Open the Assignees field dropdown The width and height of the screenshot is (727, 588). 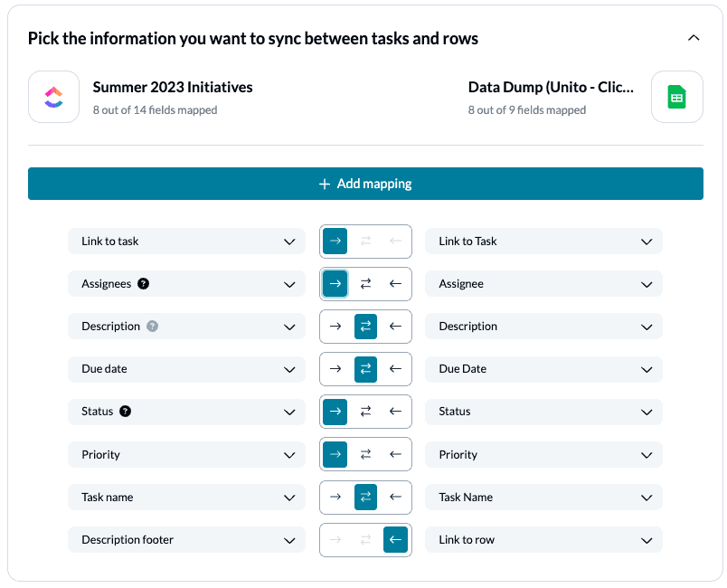click(x=186, y=284)
